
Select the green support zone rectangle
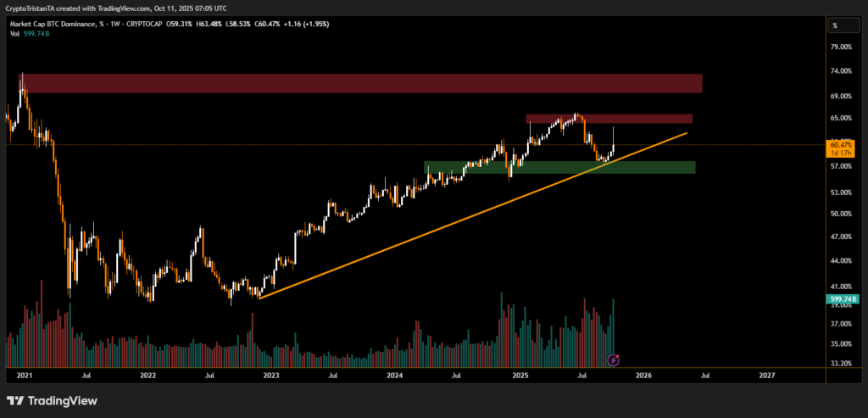tap(559, 167)
